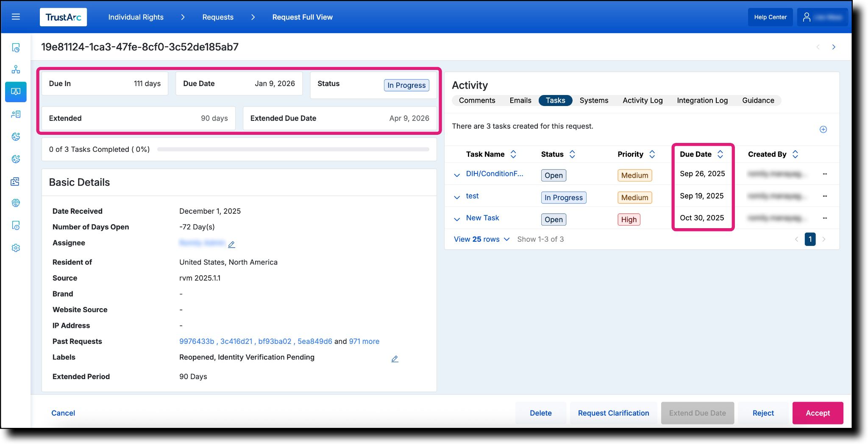The height and width of the screenshot is (444, 868).
Task: Open the Emails tab in Activity
Action: click(x=520, y=101)
